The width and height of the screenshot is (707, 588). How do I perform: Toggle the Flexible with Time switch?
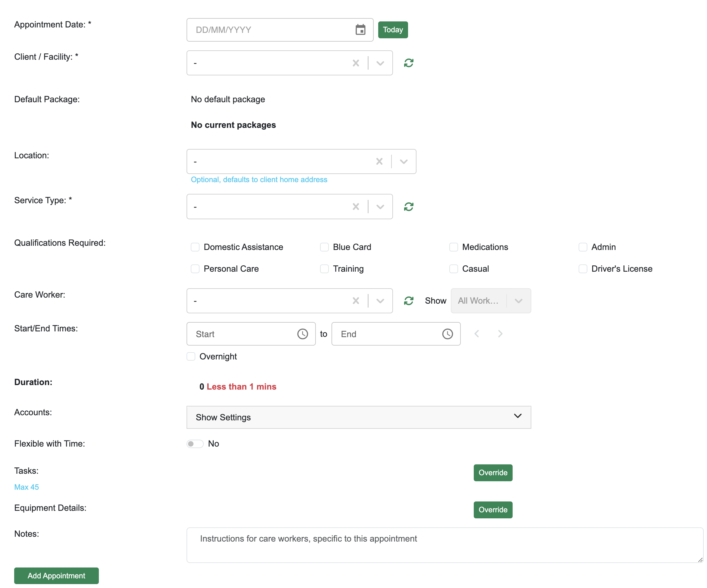coord(195,444)
